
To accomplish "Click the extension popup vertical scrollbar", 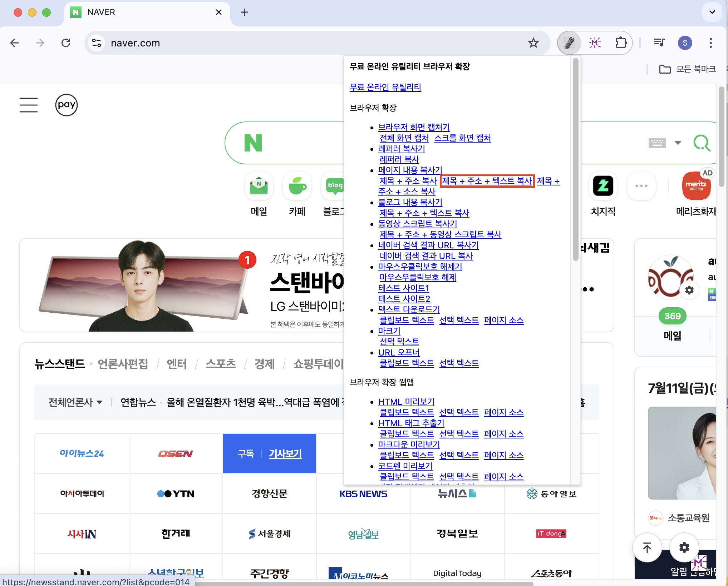I will pos(575,159).
